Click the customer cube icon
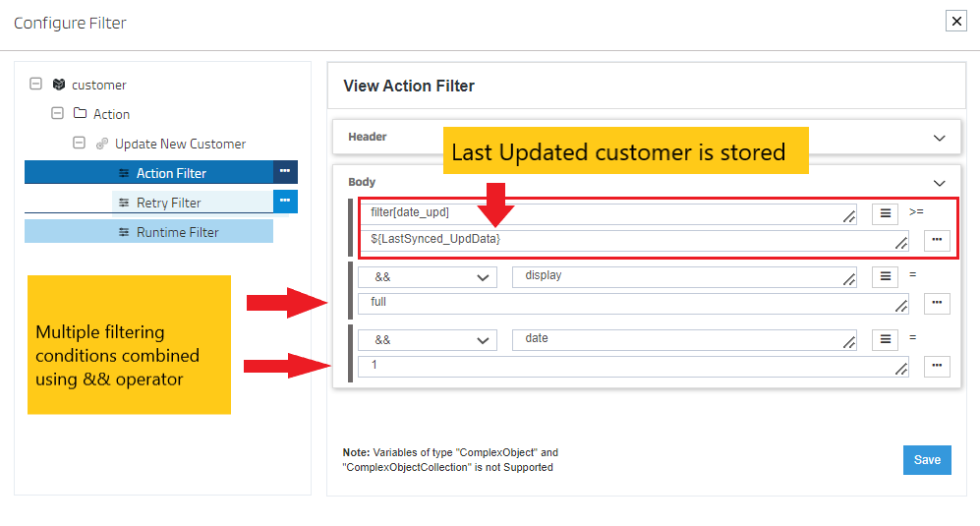Image resolution: width=980 pixels, height=526 pixels. pyautogui.click(x=59, y=84)
